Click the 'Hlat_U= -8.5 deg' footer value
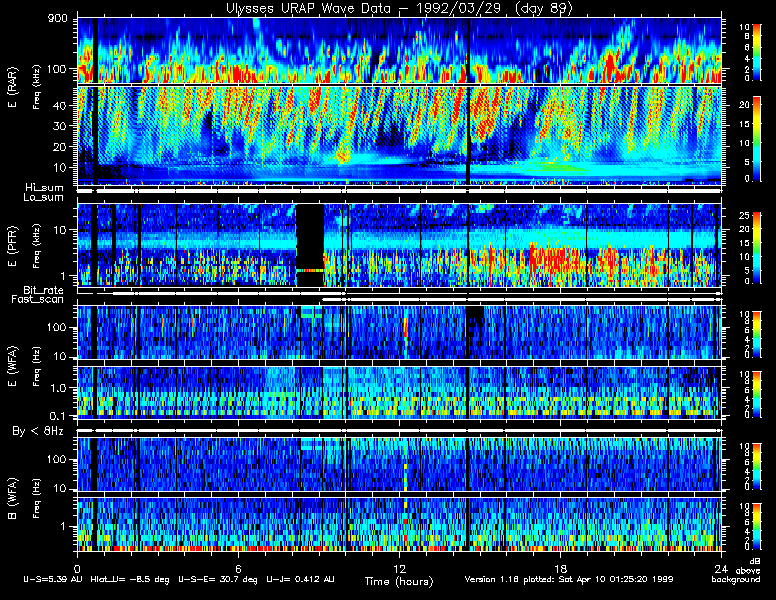The height and width of the screenshot is (600, 776). pyautogui.click(x=130, y=579)
